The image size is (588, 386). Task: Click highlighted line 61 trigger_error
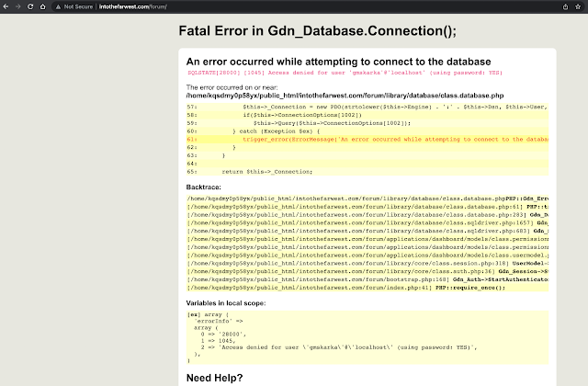(367, 139)
